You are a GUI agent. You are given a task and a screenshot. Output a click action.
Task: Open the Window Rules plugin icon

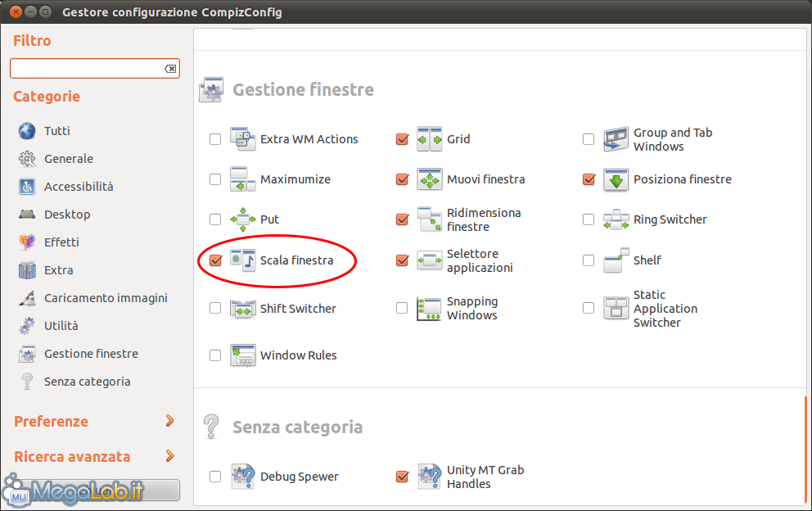pyautogui.click(x=243, y=355)
